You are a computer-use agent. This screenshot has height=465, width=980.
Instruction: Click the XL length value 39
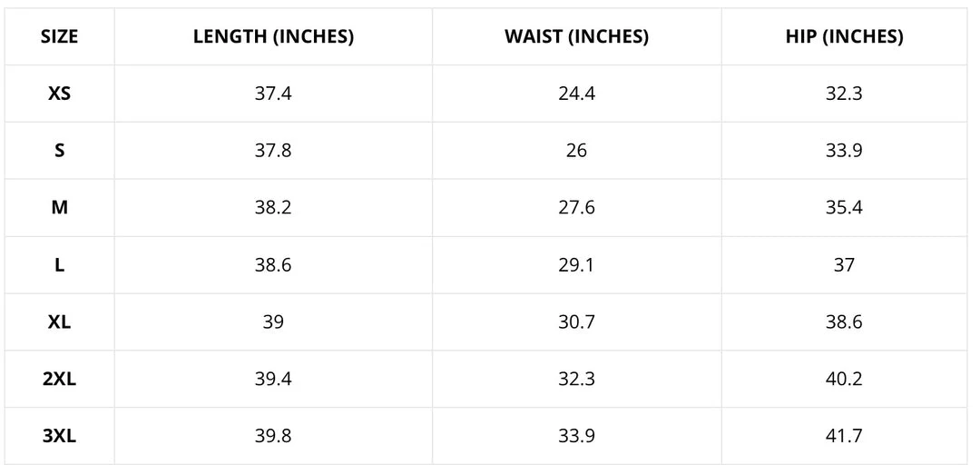point(273,322)
